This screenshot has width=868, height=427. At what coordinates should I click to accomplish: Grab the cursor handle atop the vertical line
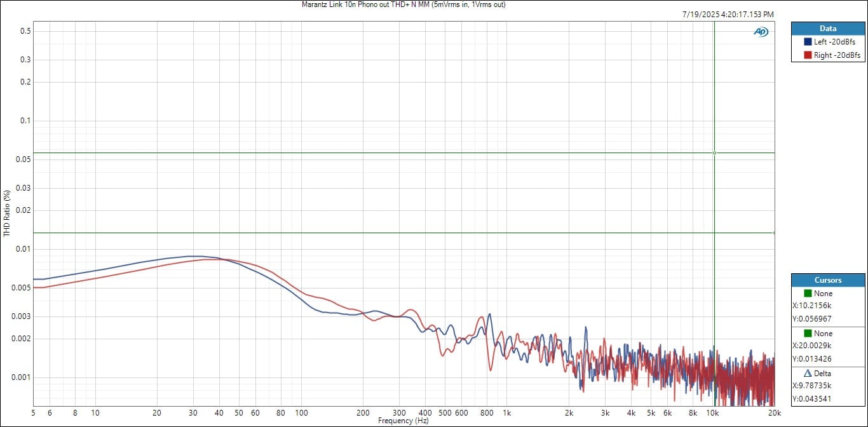coord(714,152)
